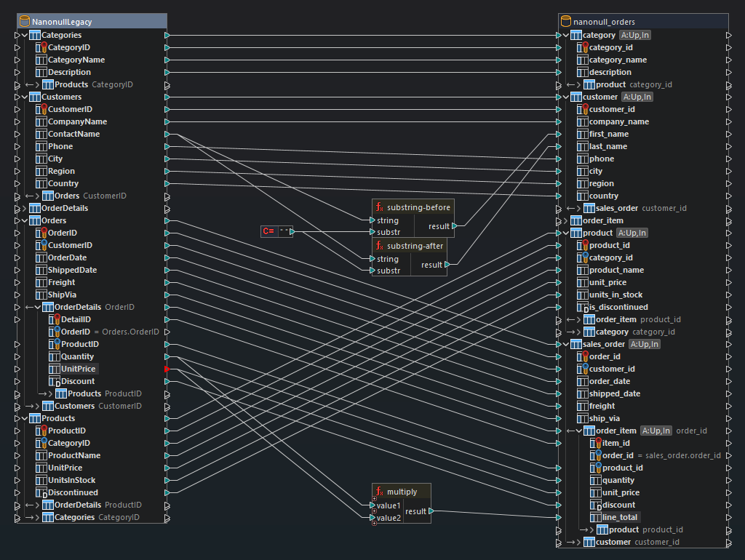Collapse the Customers table node
The image size is (745, 560).
click(25, 97)
